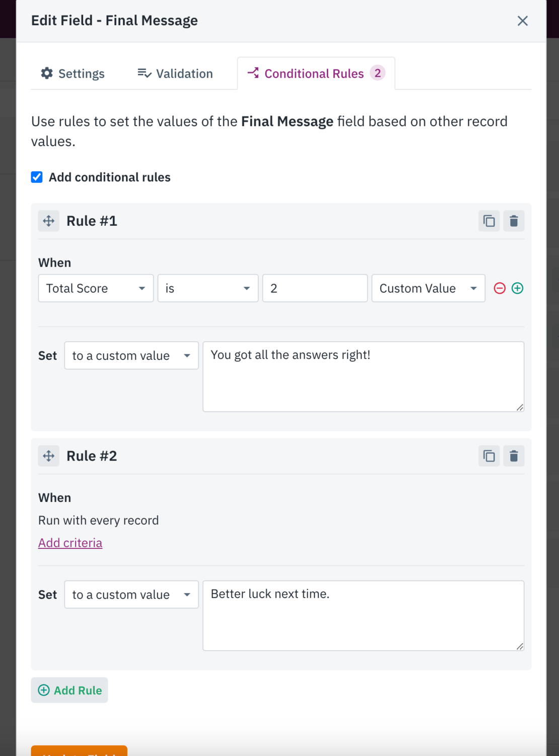The image size is (559, 756).
Task: Delete Rule #2 with the trash icon
Action: pyautogui.click(x=514, y=456)
